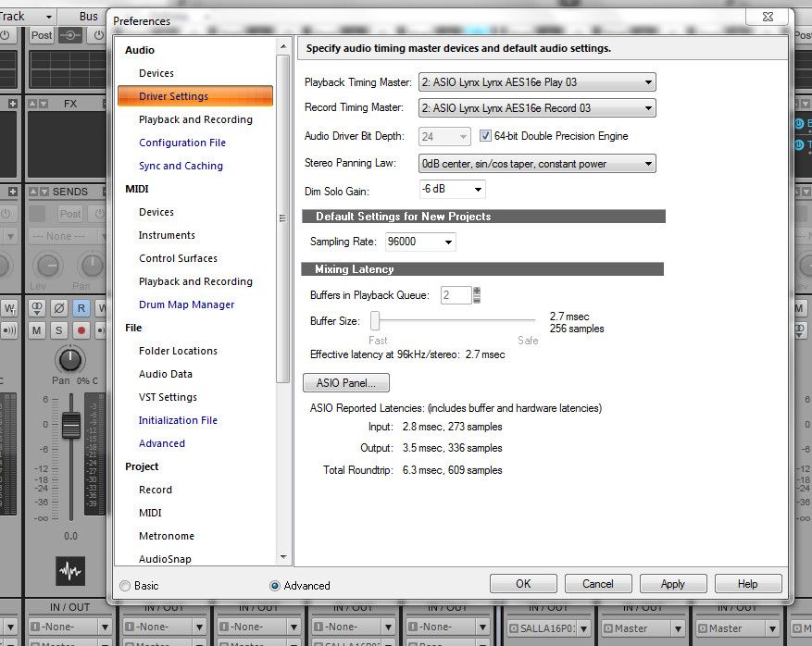Close the Preferences dialog with the X
The width and height of the screenshot is (812, 646).
point(768,16)
